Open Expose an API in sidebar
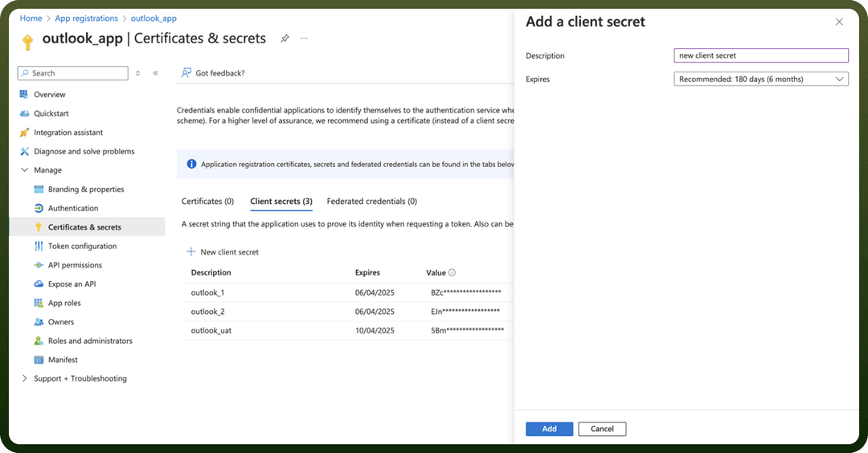This screenshot has width=868, height=453. pyautogui.click(x=72, y=284)
